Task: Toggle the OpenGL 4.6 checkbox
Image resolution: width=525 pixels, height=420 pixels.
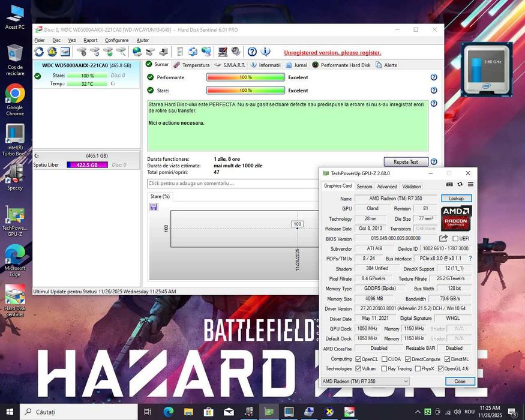Action: pyautogui.click(x=440, y=368)
